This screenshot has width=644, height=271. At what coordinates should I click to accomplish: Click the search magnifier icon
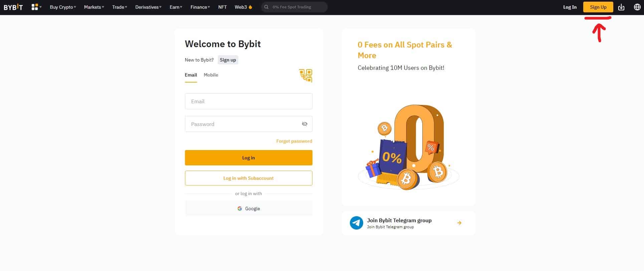(x=266, y=7)
